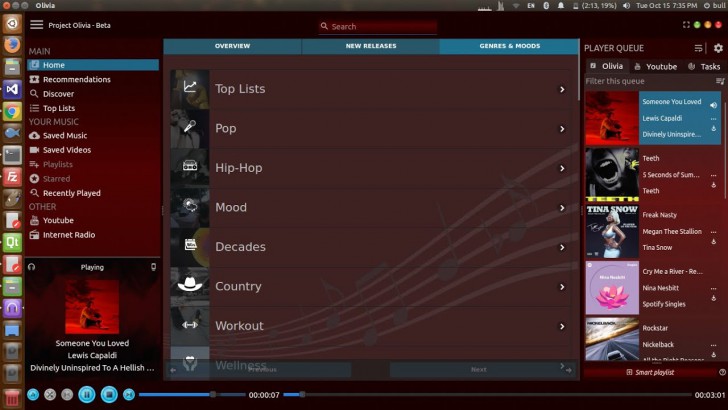This screenshot has width=728, height=410.
Task: Expand the Hip-Hop genre arrow
Action: pyautogui.click(x=562, y=168)
